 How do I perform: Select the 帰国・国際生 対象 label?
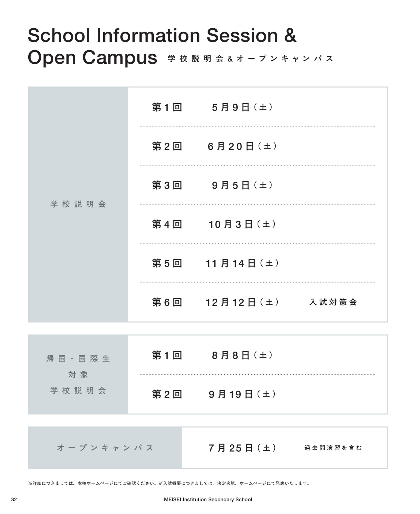(78, 366)
